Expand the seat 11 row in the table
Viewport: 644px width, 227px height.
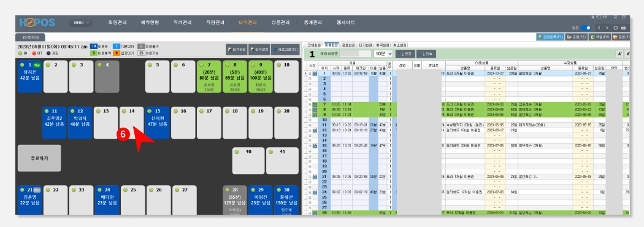(309, 125)
